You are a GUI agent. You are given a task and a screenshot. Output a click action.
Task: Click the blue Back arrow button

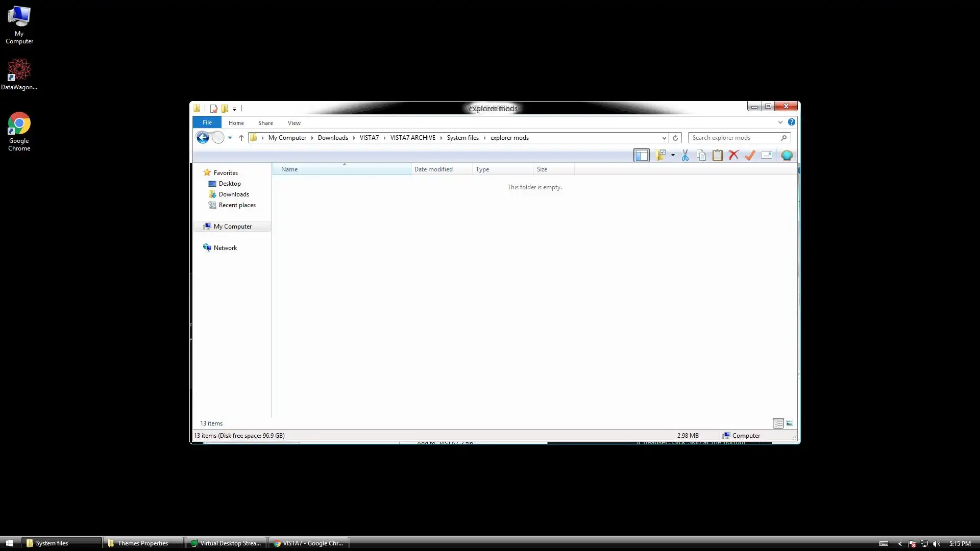click(203, 138)
